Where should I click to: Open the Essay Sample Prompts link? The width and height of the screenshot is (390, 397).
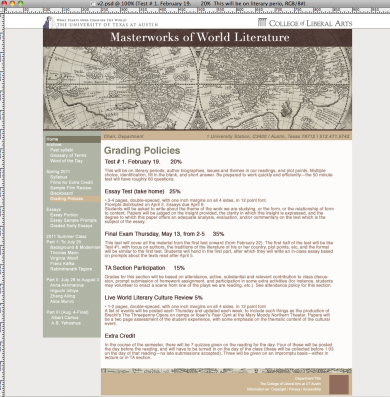click(x=73, y=220)
